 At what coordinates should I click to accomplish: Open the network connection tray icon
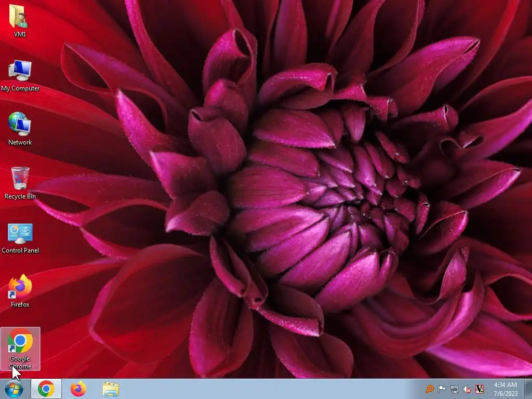click(454, 389)
